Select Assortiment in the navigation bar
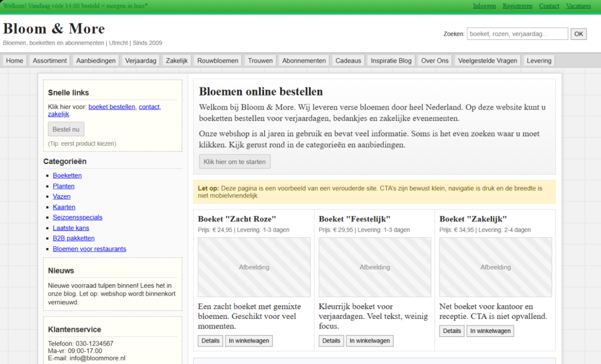Image resolution: width=601 pixels, height=364 pixels. (50, 60)
